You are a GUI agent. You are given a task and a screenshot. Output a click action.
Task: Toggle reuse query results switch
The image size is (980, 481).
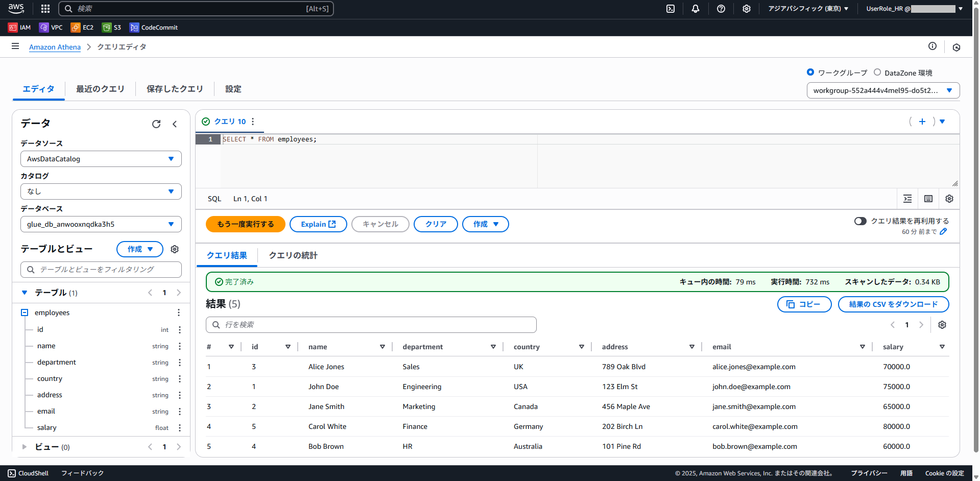click(x=861, y=221)
